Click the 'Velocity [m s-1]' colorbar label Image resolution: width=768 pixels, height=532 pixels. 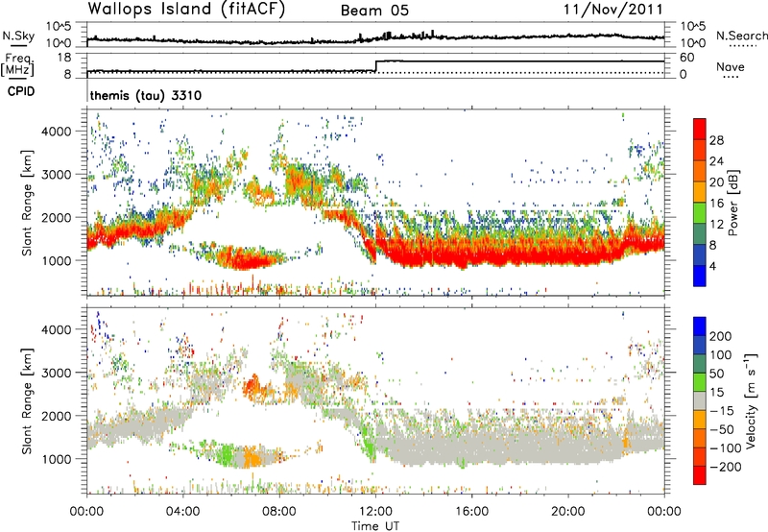tap(751, 400)
